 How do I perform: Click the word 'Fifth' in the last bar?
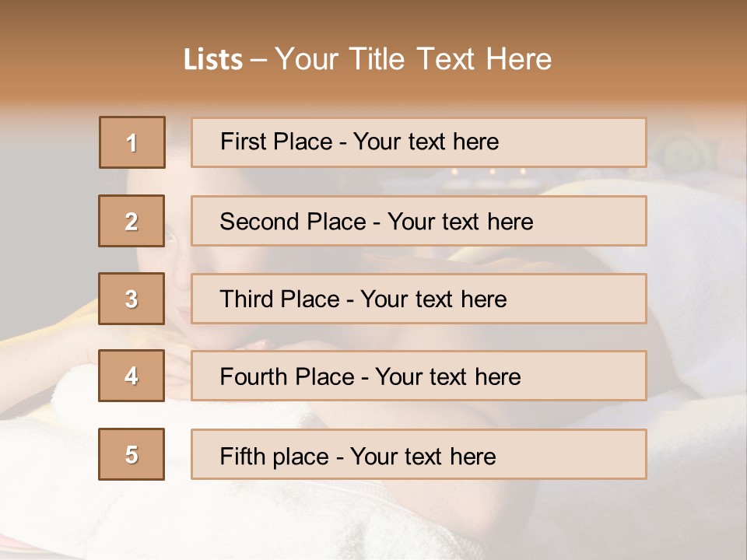[243, 456]
